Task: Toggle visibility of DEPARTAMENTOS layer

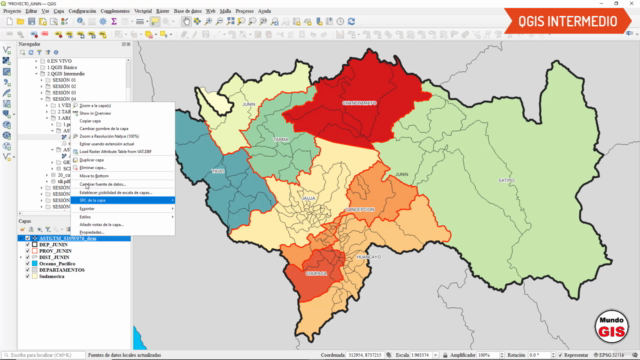Action: (28, 270)
